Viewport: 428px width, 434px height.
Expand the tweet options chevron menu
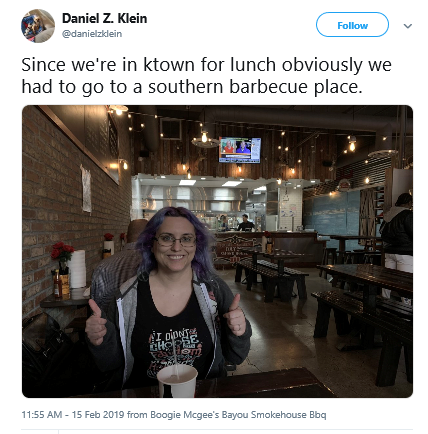click(408, 26)
